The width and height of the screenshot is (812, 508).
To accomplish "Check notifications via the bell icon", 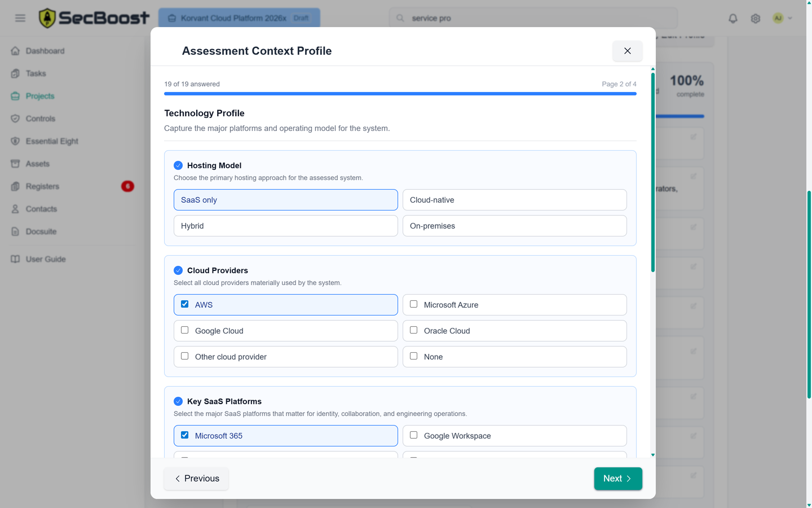I will pyautogui.click(x=732, y=18).
